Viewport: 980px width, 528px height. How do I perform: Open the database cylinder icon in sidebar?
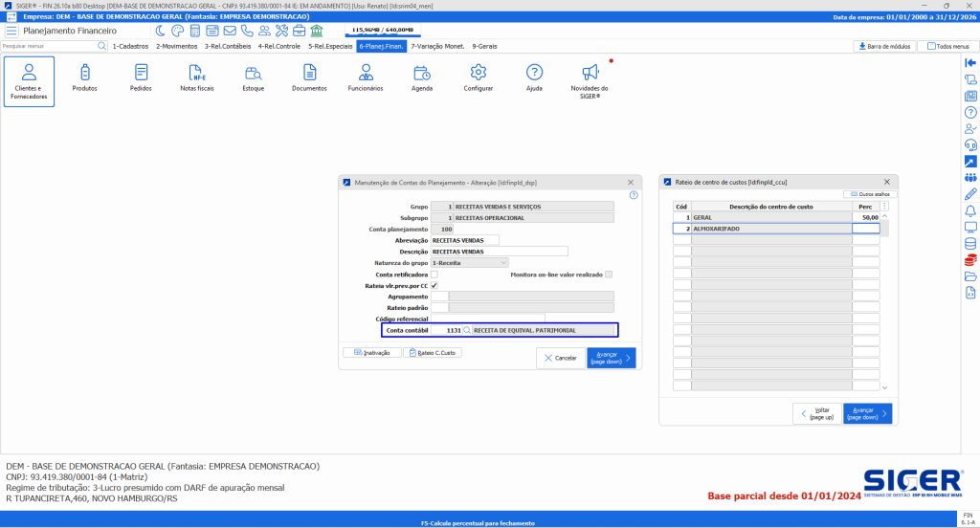pyautogui.click(x=970, y=244)
